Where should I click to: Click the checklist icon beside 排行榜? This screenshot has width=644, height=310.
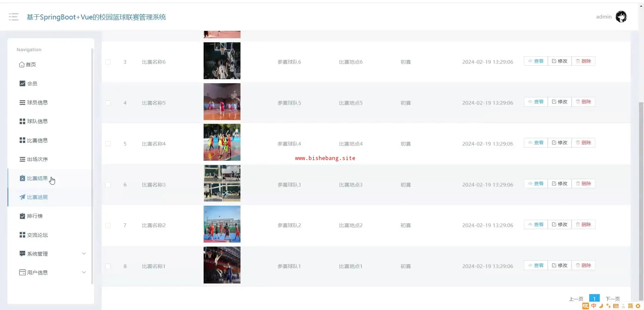(22, 216)
